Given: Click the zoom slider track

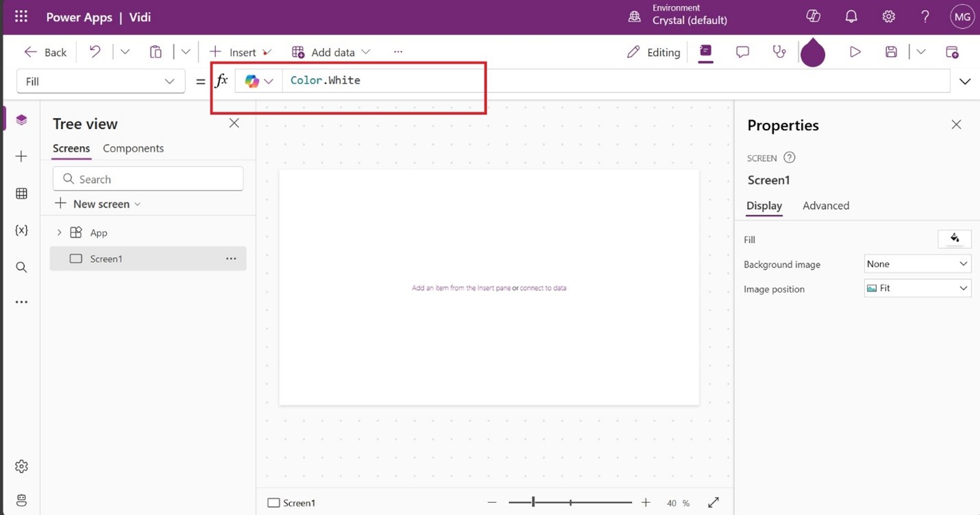Looking at the screenshot, I should pyautogui.click(x=570, y=503).
